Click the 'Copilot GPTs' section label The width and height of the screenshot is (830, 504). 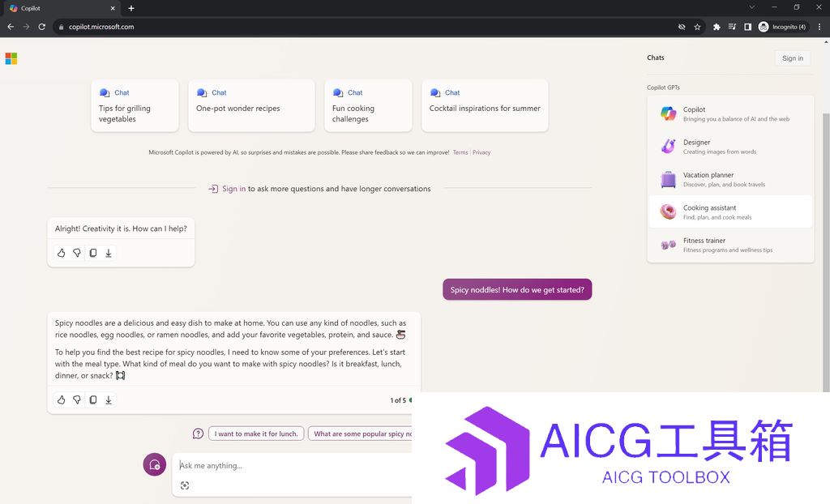pos(663,88)
